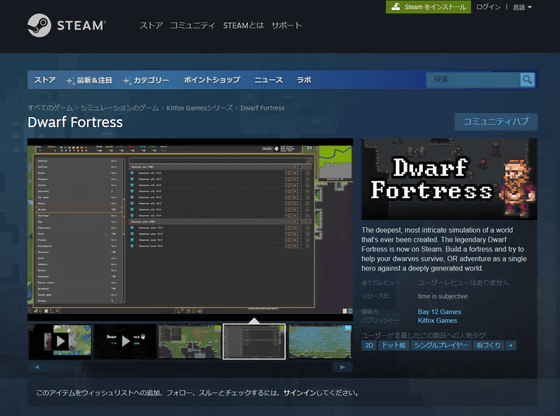This screenshot has height=416, width=560.
Task: Click the Dwarf Fortress header capsule image
Action: 449,179
